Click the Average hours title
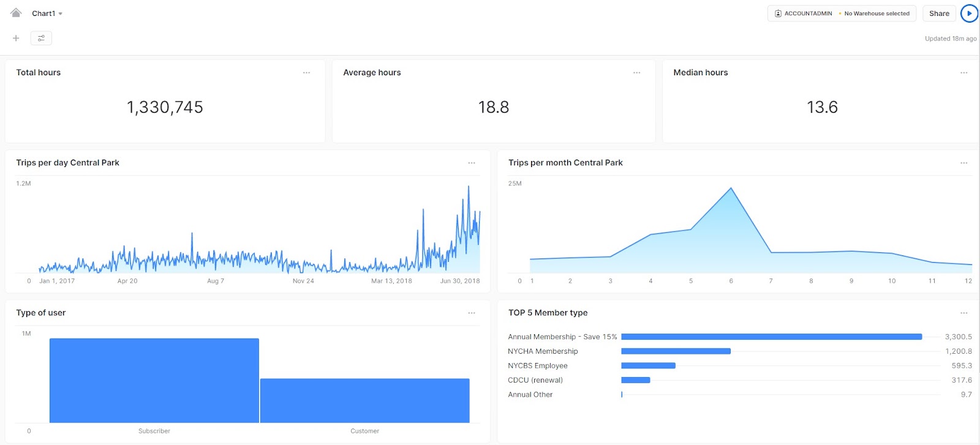 coord(372,72)
